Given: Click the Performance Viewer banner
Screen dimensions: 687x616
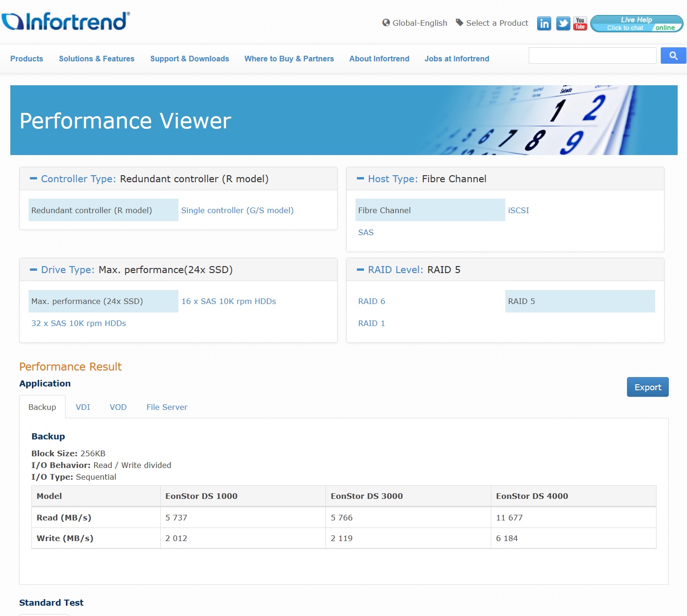Looking at the screenshot, I should click(344, 120).
